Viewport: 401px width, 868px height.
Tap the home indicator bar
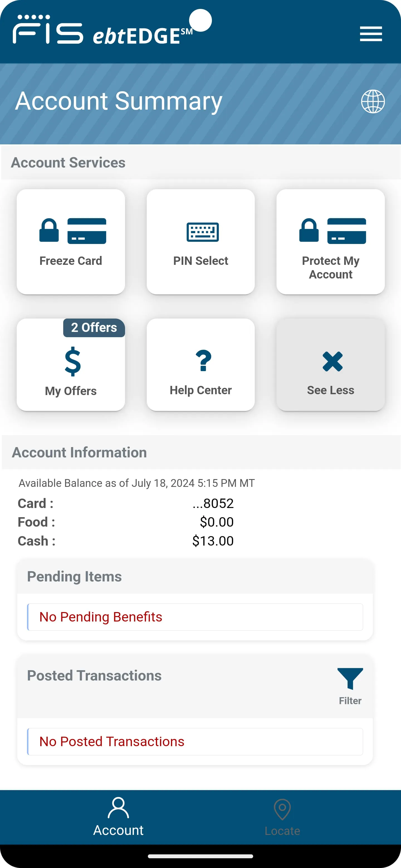[x=200, y=856]
